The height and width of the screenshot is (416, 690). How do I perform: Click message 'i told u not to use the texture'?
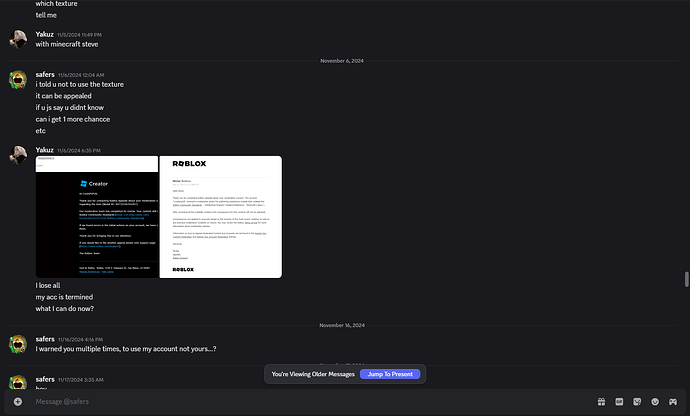point(80,84)
